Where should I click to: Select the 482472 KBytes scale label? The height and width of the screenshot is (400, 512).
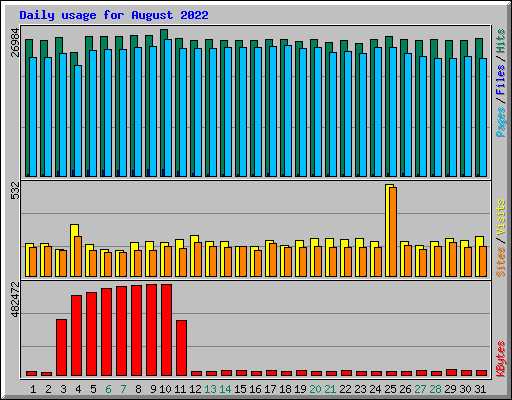(15, 300)
